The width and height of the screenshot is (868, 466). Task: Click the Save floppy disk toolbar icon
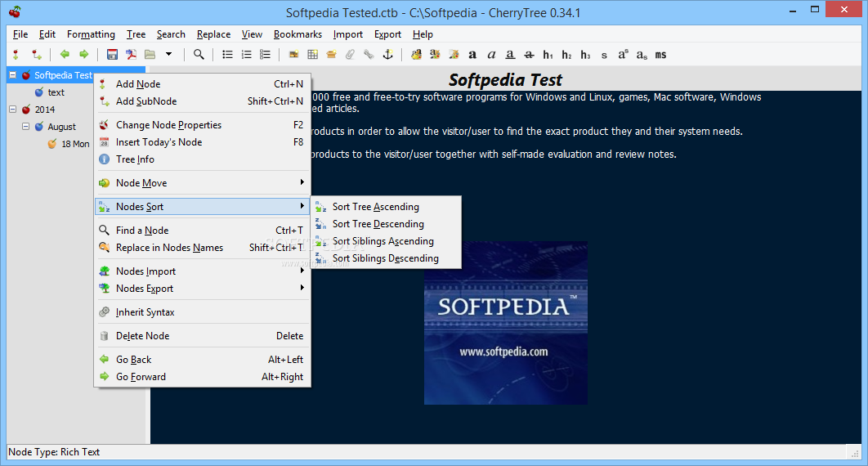(x=112, y=54)
